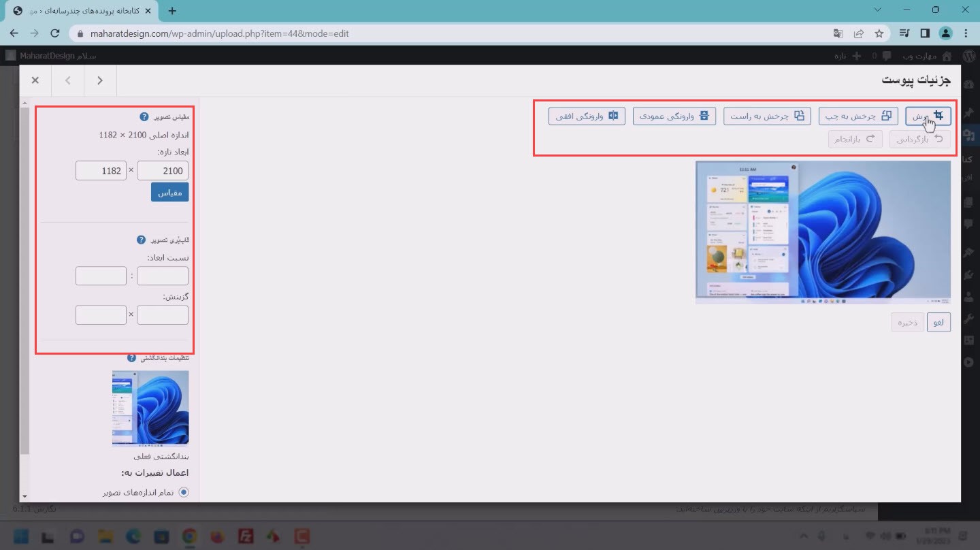980x550 pixels.
Task: Close the attachment details dialog
Action: pos(35,80)
